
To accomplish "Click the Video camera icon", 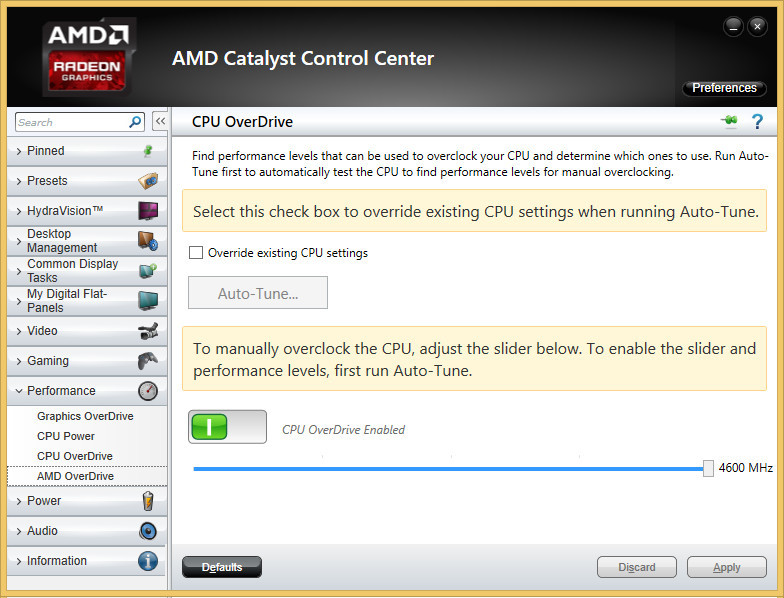I will (148, 331).
